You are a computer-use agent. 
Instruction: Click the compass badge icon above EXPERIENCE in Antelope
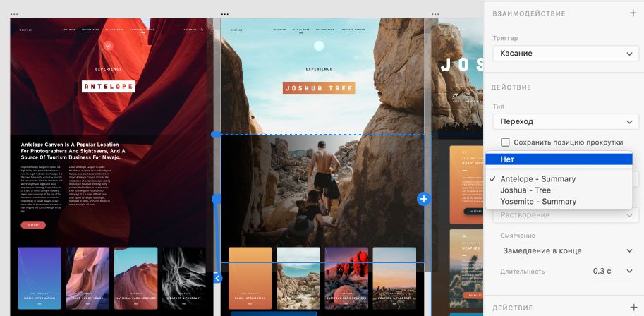pos(108,46)
